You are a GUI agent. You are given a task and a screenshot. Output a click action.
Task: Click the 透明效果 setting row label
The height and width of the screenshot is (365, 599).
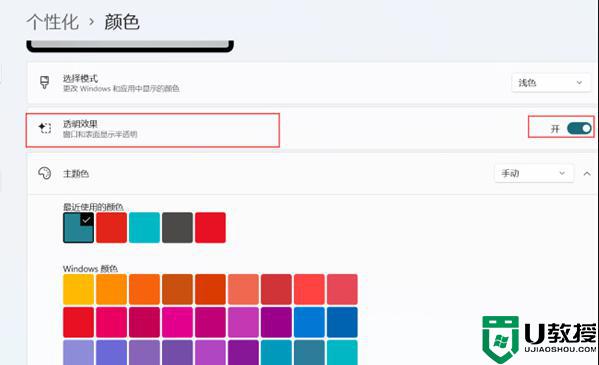tap(80, 124)
